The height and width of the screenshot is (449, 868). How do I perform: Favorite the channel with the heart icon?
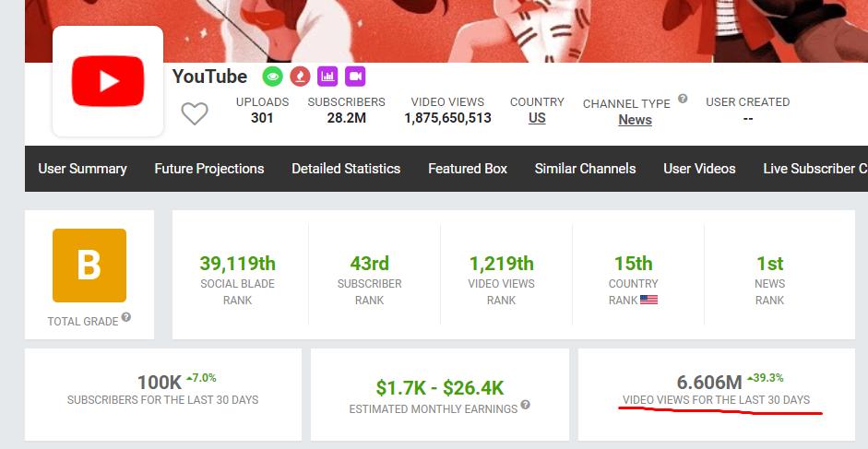(x=195, y=114)
